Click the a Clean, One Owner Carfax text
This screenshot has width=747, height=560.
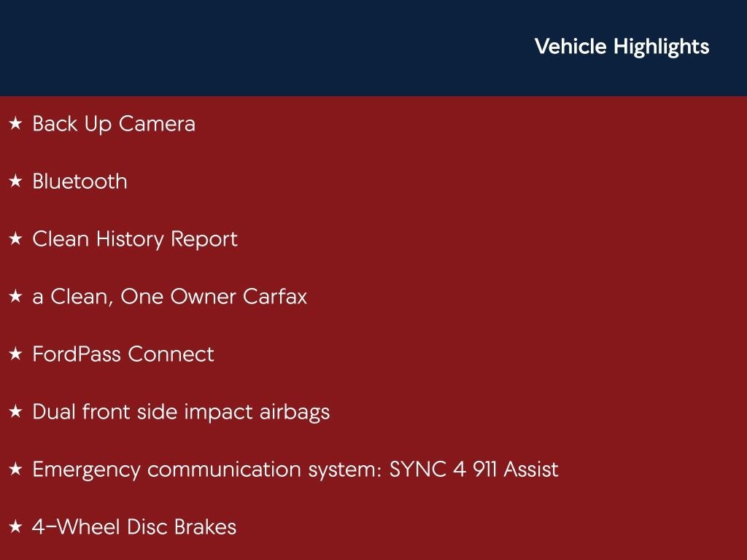coord(169,297)
